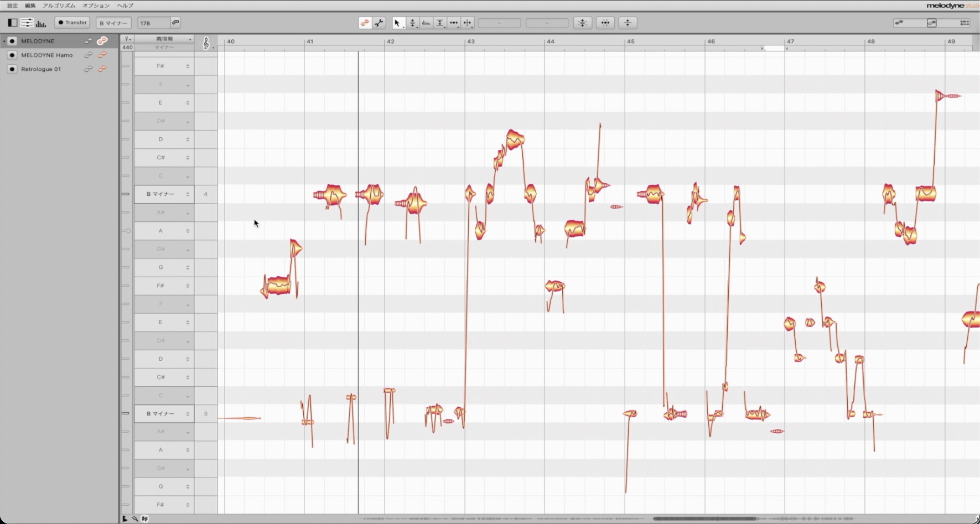Open the Correct Pitch macro
This screenshot has height=524, width=980.
pos(583,23)
